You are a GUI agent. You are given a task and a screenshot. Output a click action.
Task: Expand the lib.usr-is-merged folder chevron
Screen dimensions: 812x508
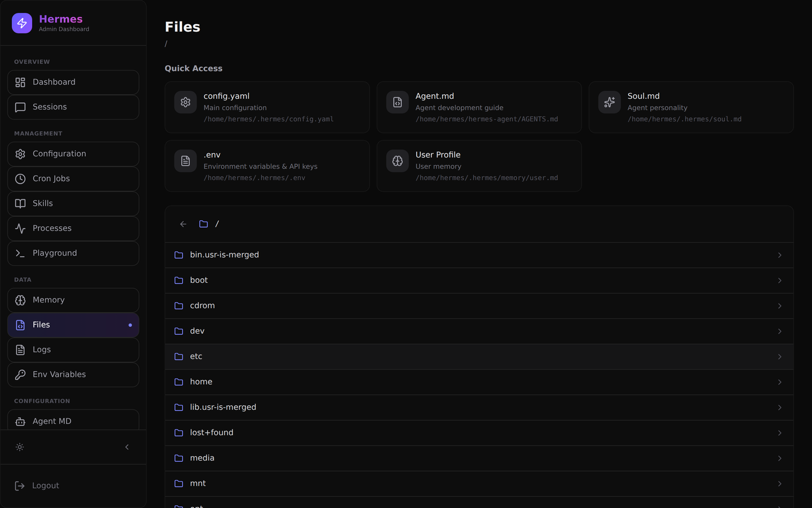[x=780, y=408]
